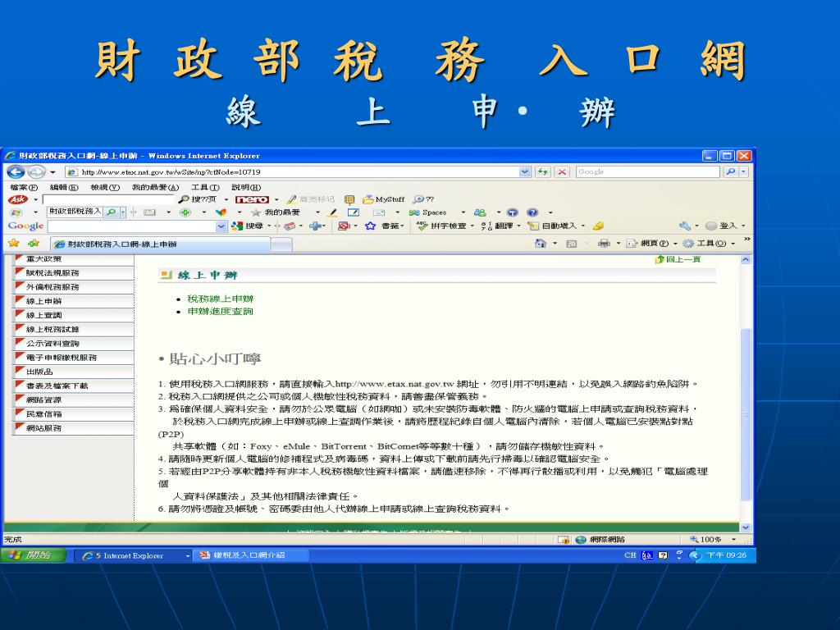Click the yellow highlighter icon on Google toolbar
840x630 pixels.
598,226
